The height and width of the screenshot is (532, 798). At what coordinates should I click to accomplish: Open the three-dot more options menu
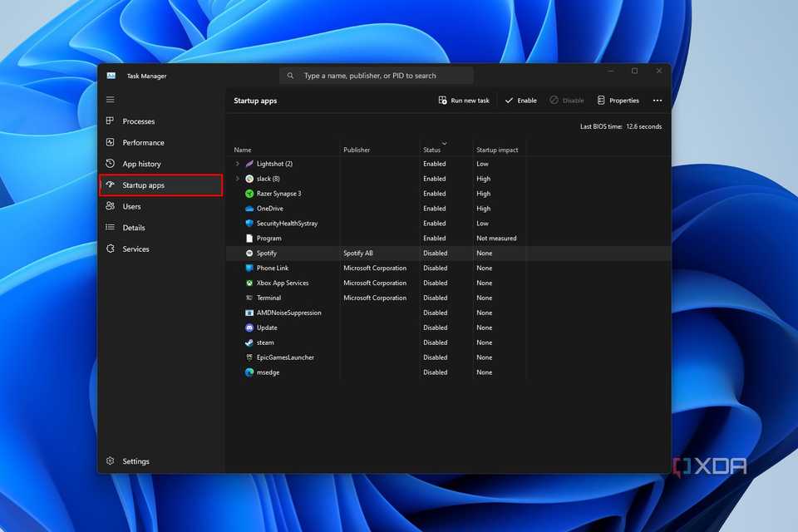click(x=658, y=101)
